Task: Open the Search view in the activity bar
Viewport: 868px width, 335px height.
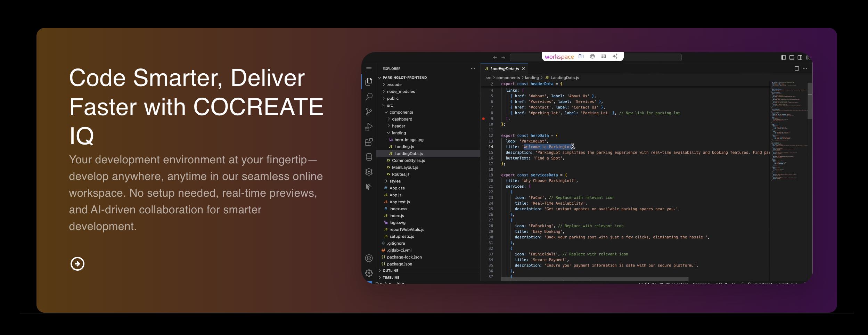Action: pos(369,97)
